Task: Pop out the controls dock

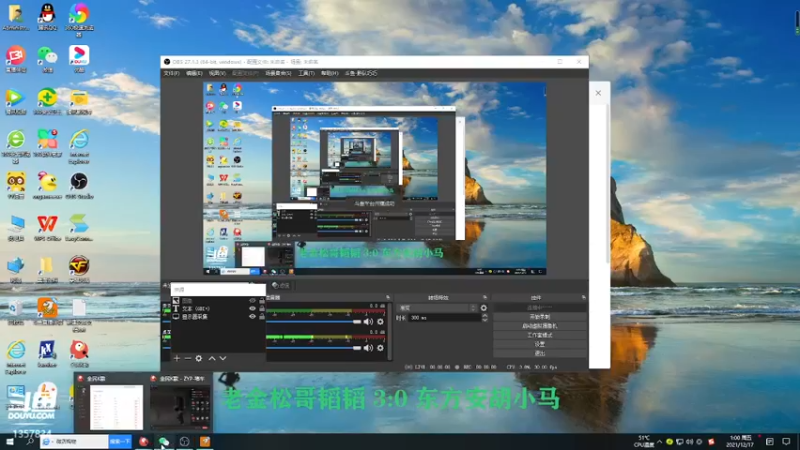Action: (x=583, y=297)
